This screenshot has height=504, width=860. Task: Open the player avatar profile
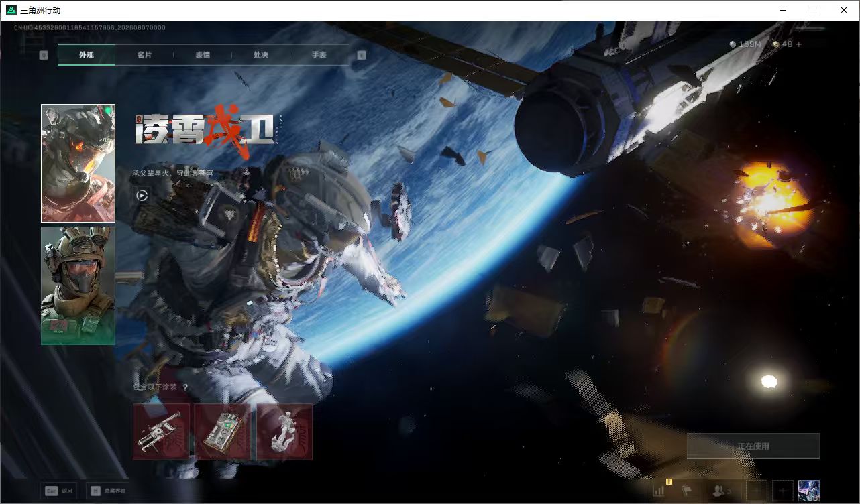pos(808,491)
